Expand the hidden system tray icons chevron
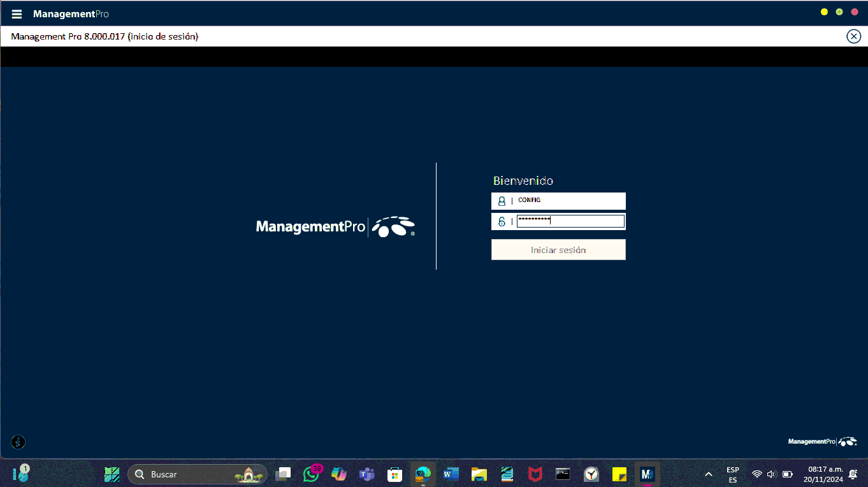Screen dimensions: 868x487 coord(709,474)
